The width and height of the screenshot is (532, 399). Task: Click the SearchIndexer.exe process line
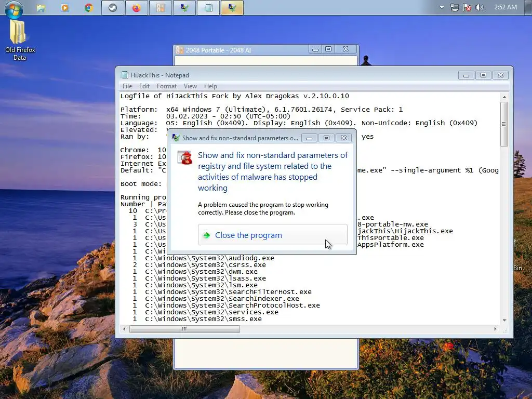coord(216,299)
